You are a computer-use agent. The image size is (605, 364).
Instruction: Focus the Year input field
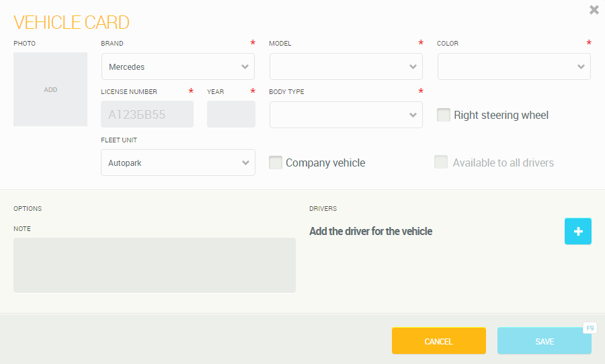[231, 114]
